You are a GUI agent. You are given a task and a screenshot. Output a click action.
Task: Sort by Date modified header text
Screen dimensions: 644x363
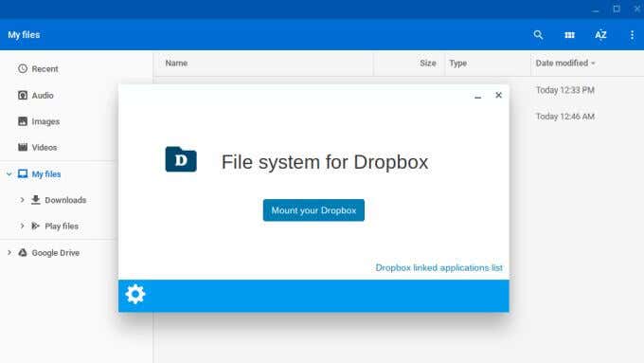(562, 63)
